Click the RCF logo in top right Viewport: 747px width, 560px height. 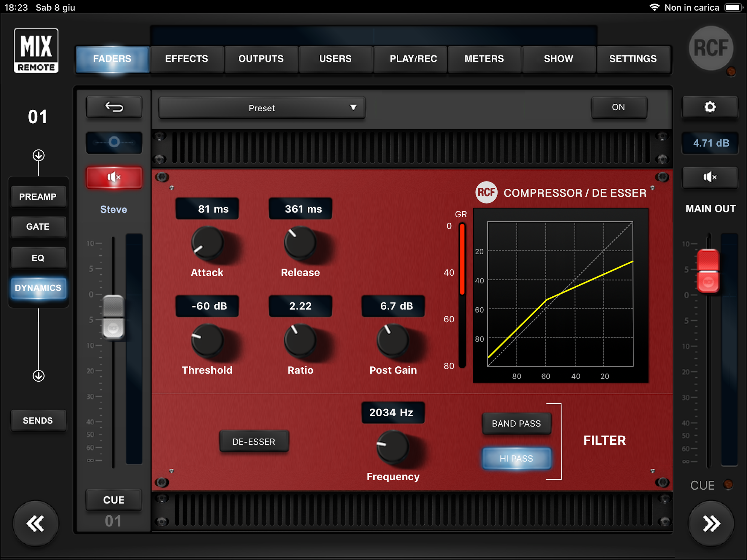click(711, 48)
